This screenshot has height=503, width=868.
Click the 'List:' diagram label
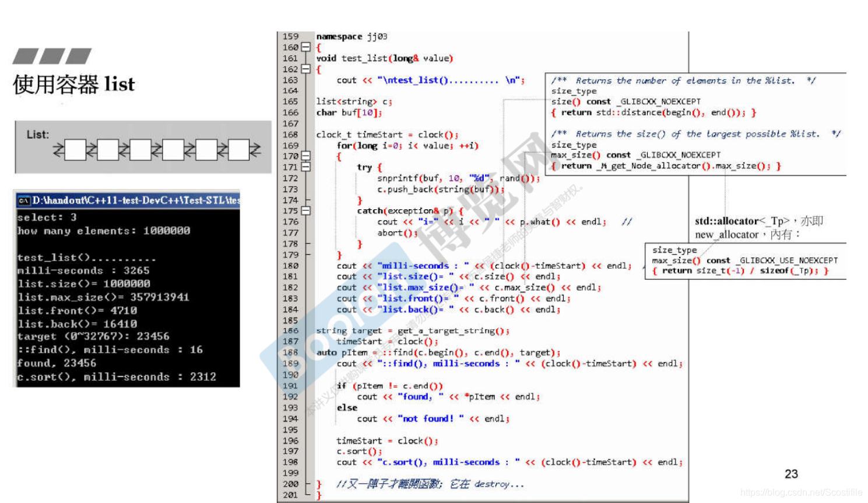click(x=38, y=135)
